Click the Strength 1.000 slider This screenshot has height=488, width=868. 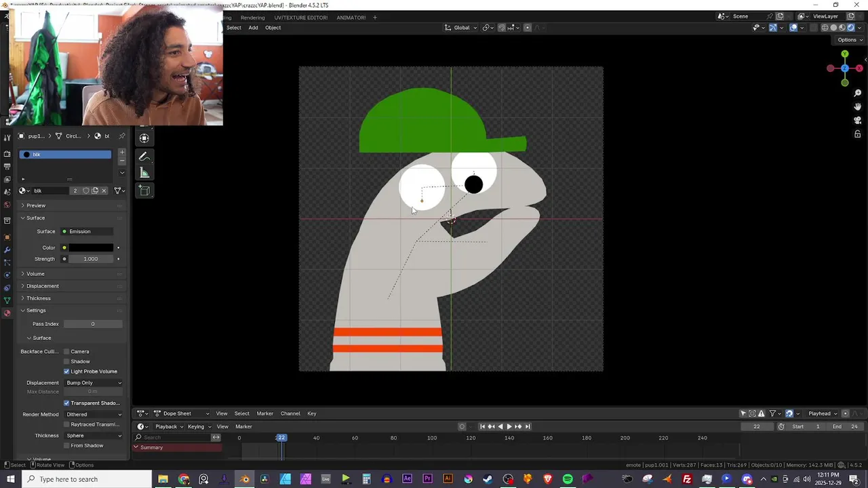[x=90, y=259]
